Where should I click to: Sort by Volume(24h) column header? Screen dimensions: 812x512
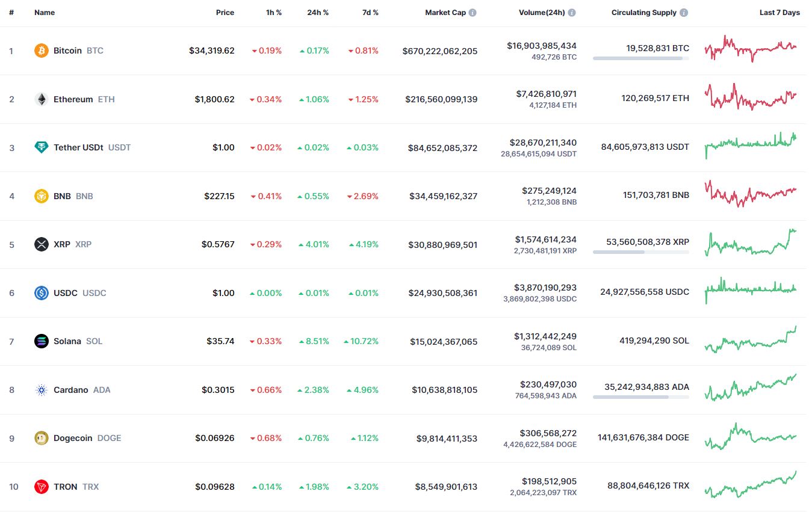[x=542, y=13]
